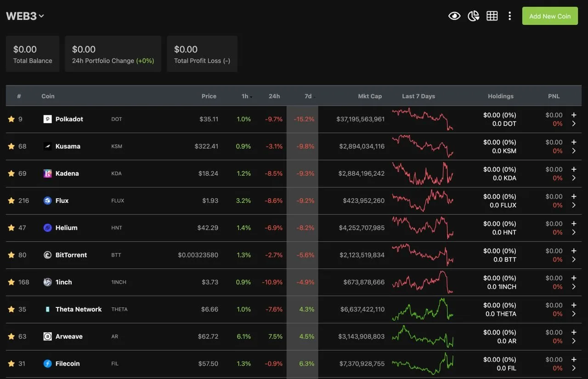Click the Helium coin logo icon
The width and height of the screenshot is (588, 379).
pyautogui.click(x=47, y=228)
